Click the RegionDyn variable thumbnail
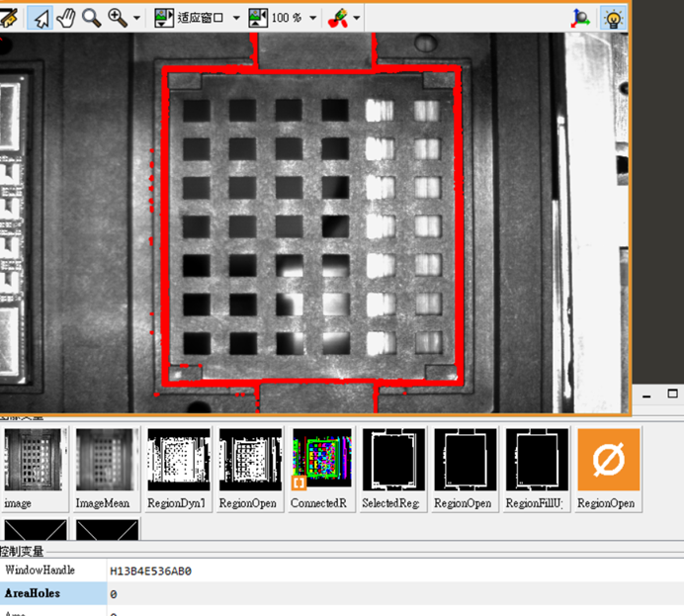This screenshot has width=684, height=616. (x=176, y=460)
